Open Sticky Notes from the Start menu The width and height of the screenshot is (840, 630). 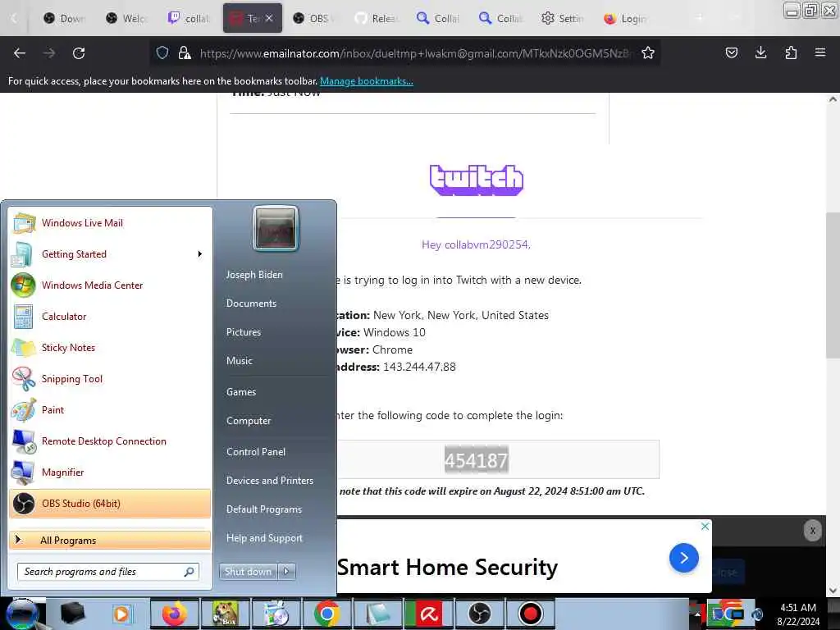tap(110, 347)
